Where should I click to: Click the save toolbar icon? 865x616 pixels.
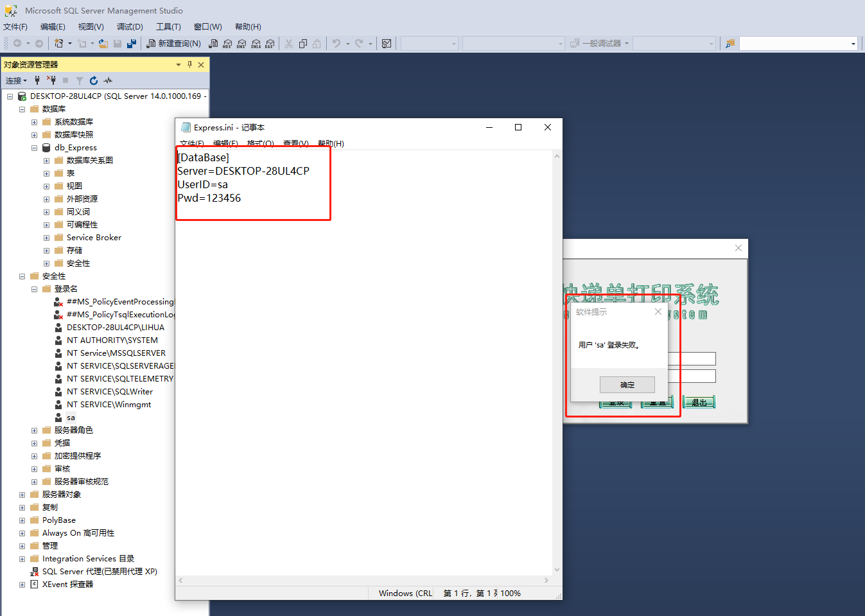coord(118,44)
